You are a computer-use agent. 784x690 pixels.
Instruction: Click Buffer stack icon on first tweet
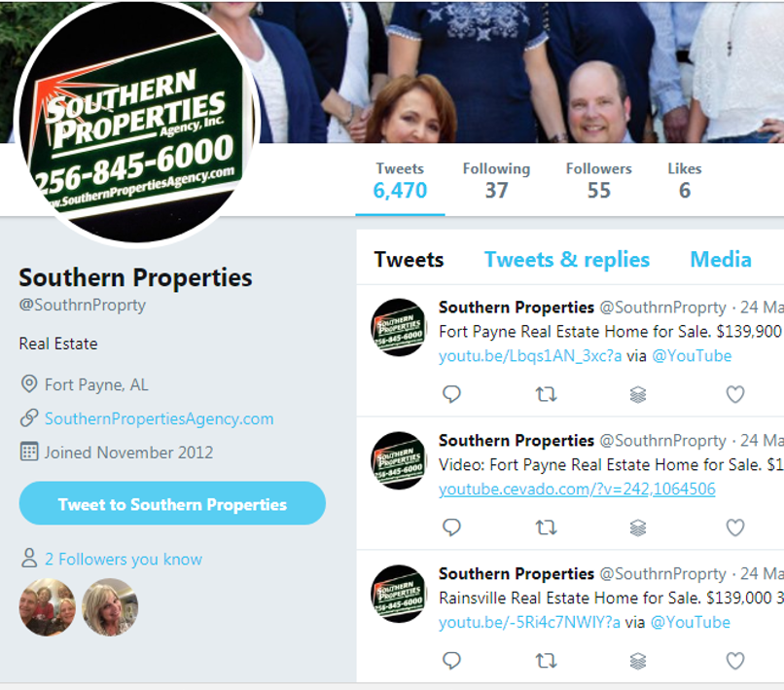pyautogui.click(x=638, y=395)
